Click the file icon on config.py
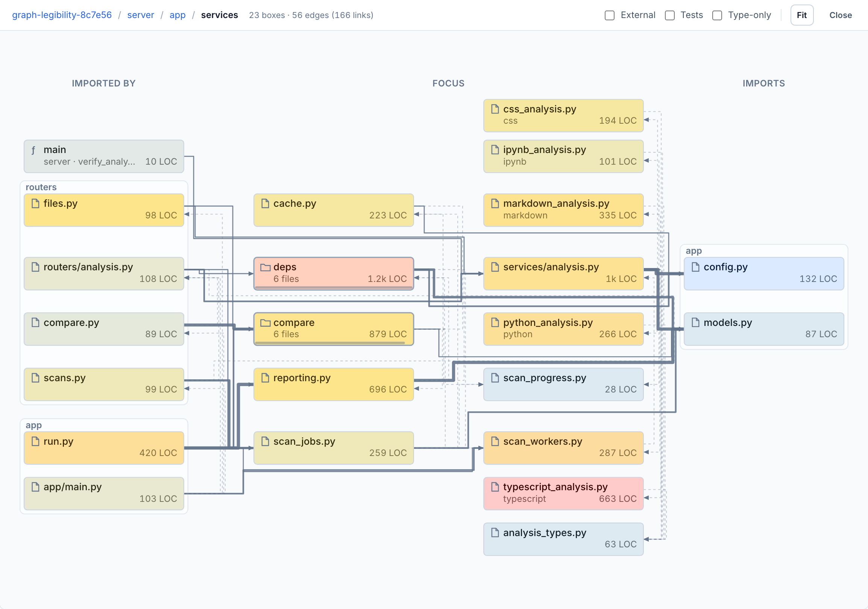This screenshot has height=609, width=868. [695, 267]
